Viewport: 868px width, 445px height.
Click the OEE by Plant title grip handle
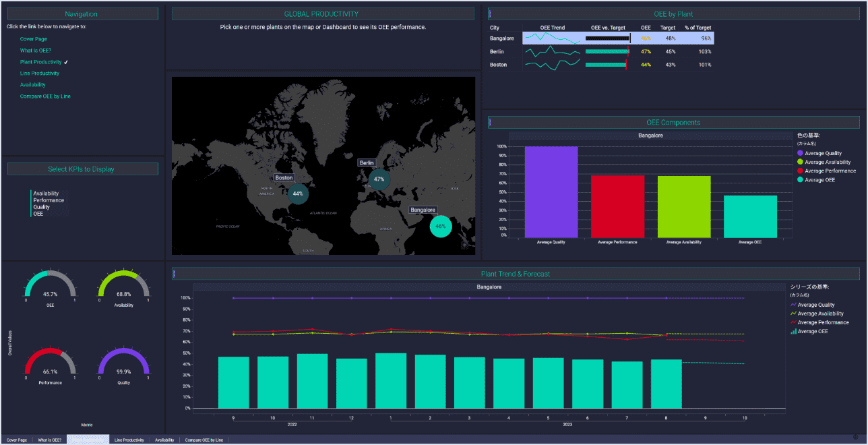490,13
